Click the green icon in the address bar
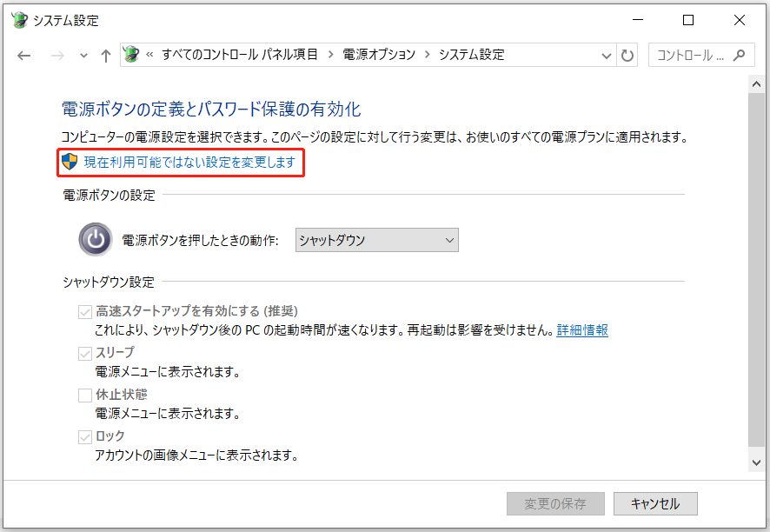 coord(131,54)
